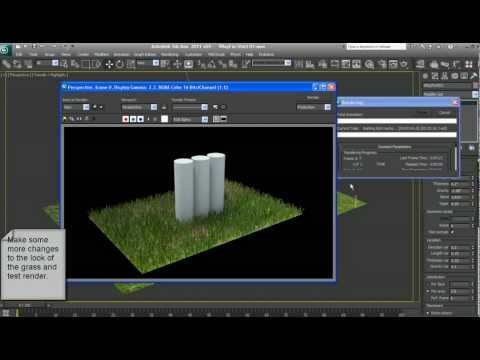Select the Select and Link tool
This screenshot has height=360, width=480.
point(6,64)
